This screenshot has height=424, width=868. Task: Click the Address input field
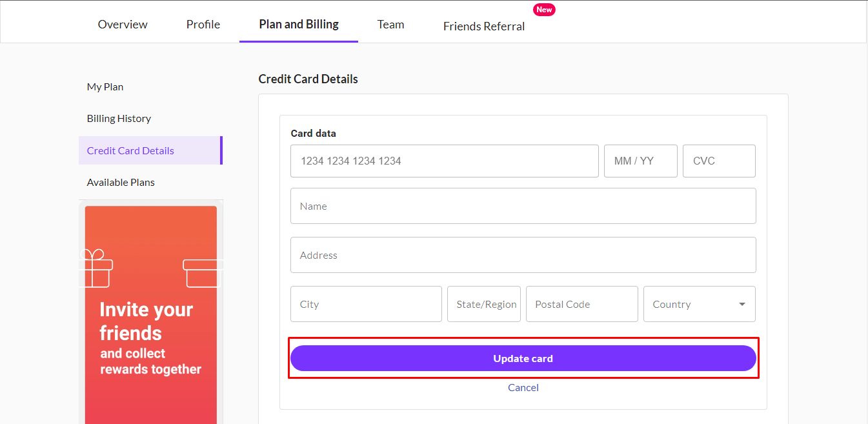(x=523, y=254)
